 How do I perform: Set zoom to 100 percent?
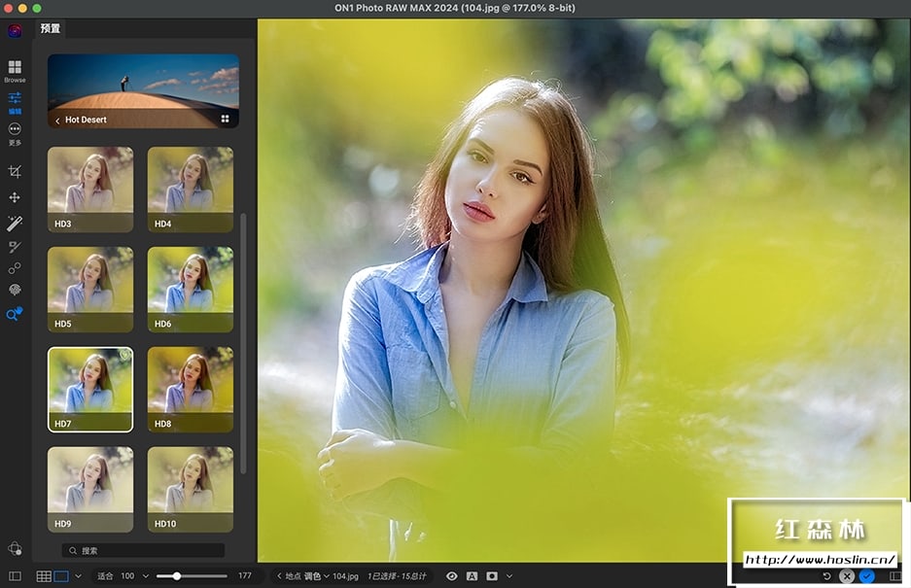click(x=127, y=575)
